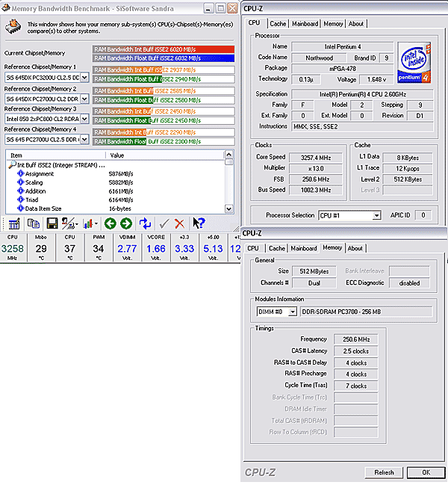Click the VCORE 1.66 Volt reading

pyautogui.click(x=156, y=247)
